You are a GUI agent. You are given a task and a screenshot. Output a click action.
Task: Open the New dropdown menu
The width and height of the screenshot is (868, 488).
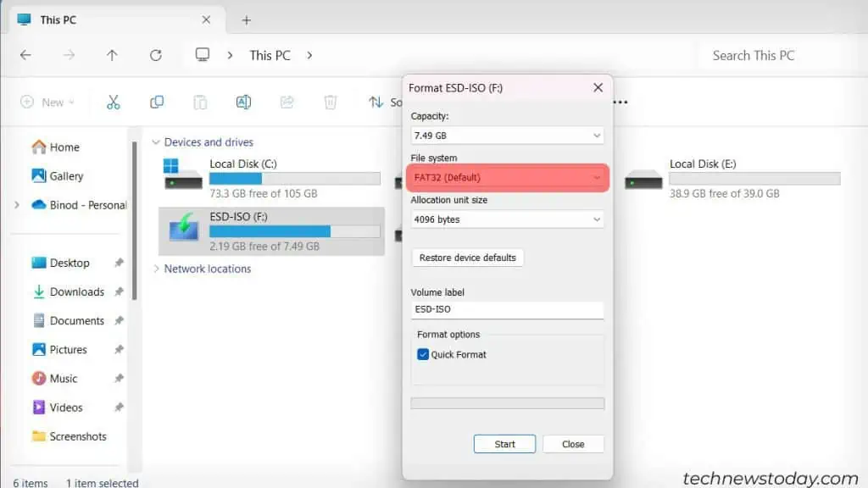[47, 102]
